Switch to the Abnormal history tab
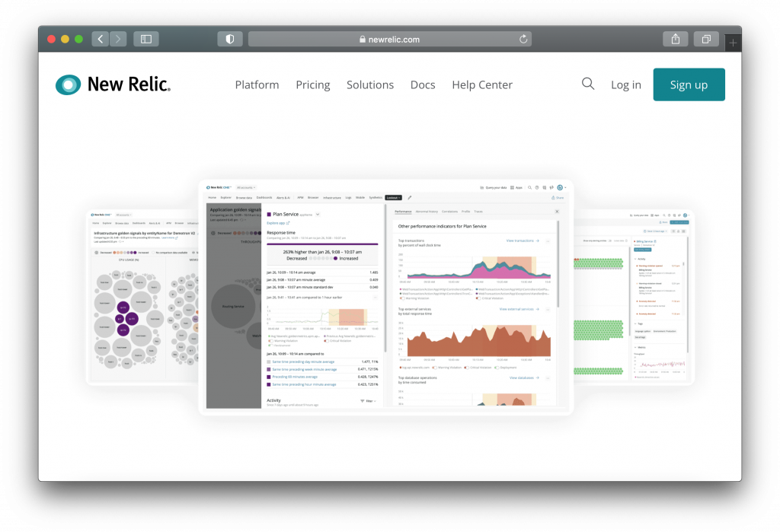Viewport: 780px width, 532px height. 427,212
